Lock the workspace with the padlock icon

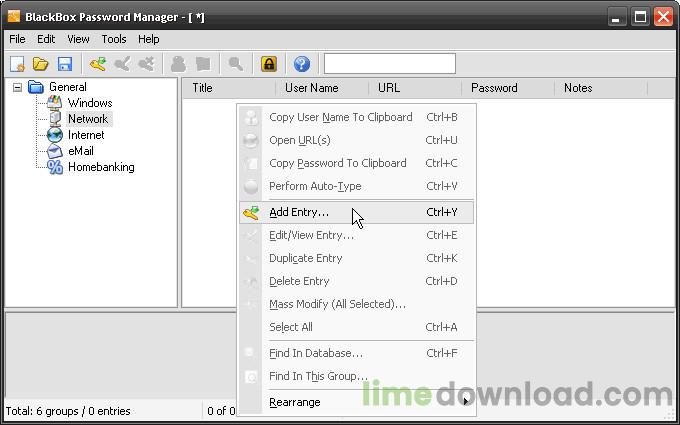[x=269, y=64]
